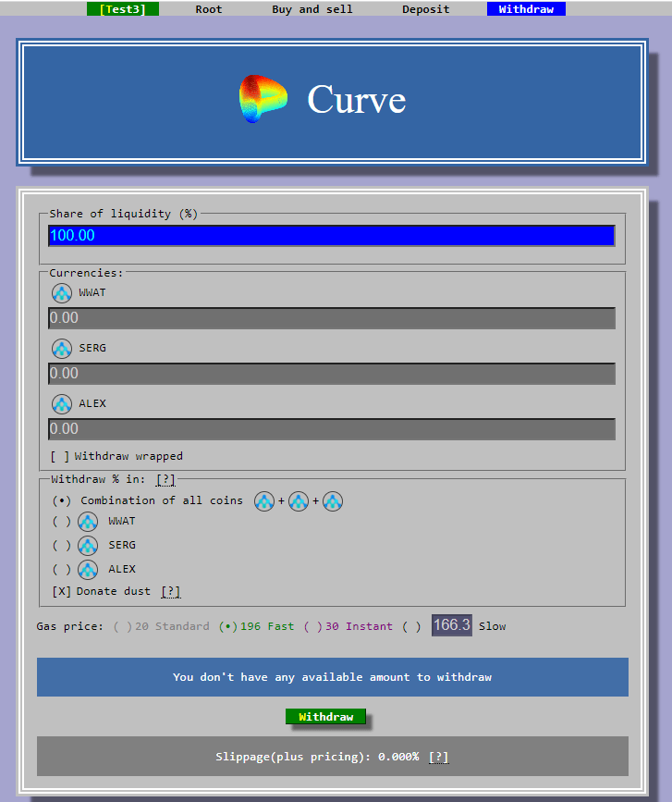The height and width of the screenshot is (802, 672).
Task: Open help next to Slippage percentage
Action: [x=438, y=757]
